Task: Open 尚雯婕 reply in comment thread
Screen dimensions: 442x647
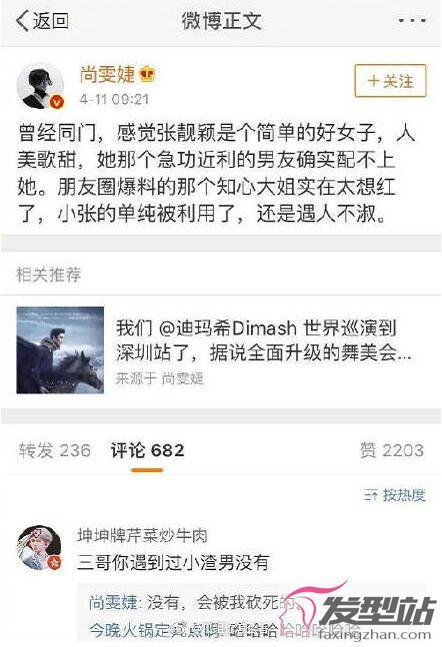Action: coord(193,602)
